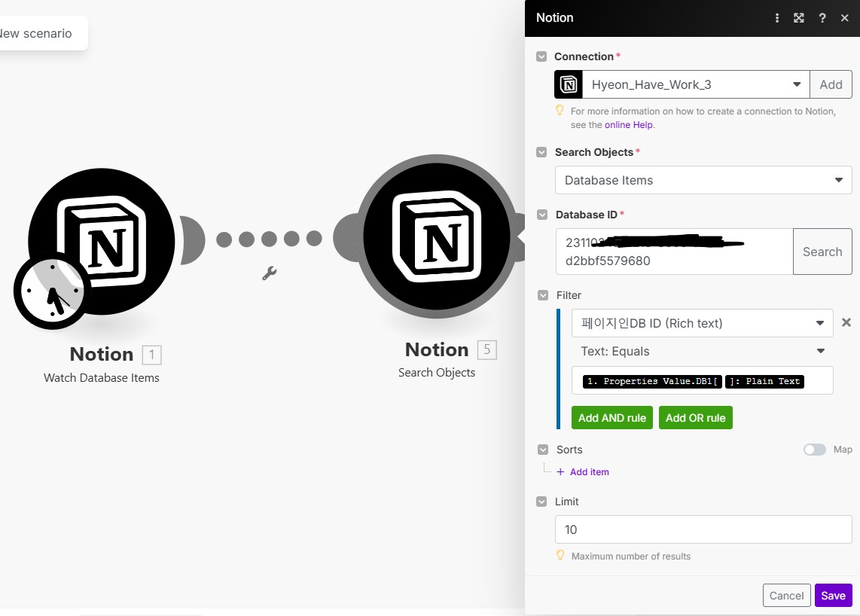Screen dimensions: 860x616
Task: Open the 페이지인DB ID (Rich text) dropdown
Action: pyautogui.click(x=703, y=323)
